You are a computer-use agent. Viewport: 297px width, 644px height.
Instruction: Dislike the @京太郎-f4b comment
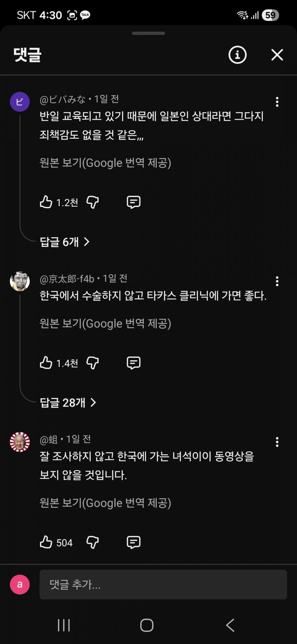click(x=92, y=363)
